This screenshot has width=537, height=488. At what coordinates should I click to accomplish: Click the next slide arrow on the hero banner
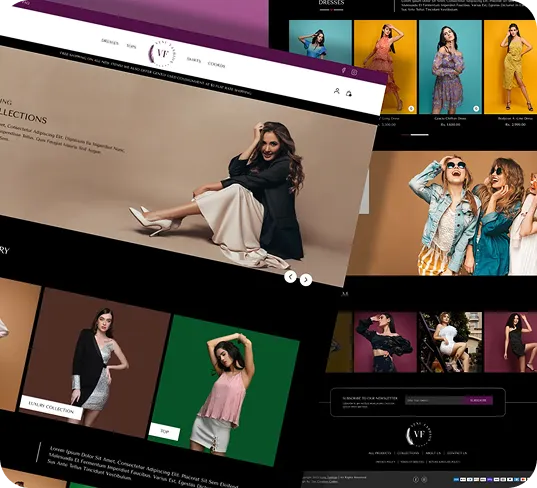tap(306, 280)
